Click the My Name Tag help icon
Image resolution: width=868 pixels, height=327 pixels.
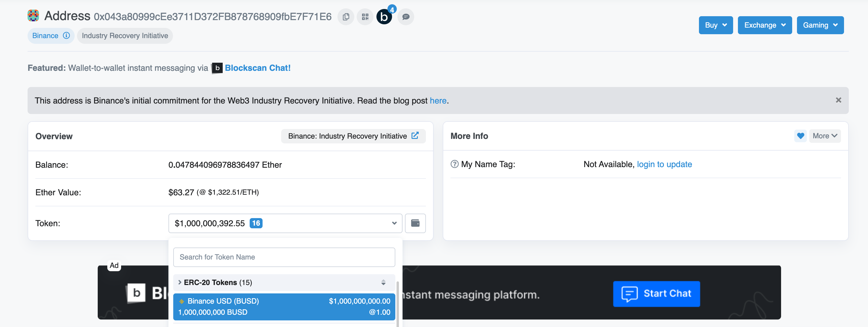(x=455, y=164)
